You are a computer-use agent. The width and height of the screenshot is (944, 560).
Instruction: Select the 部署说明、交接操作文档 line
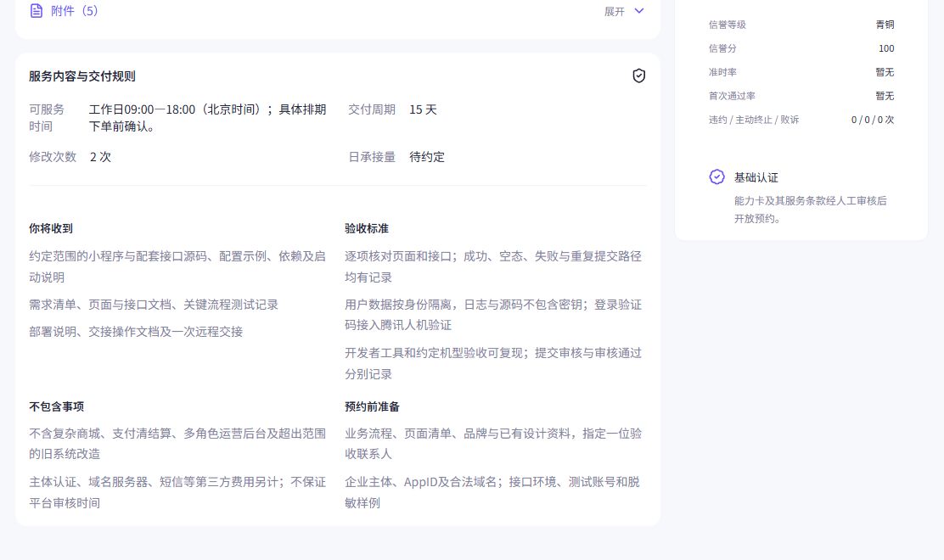[136, 332]
